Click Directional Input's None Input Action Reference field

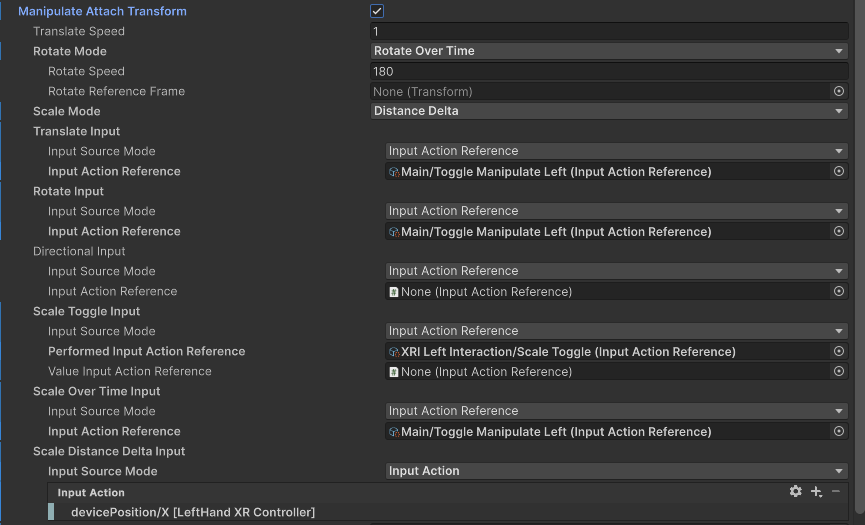(x=607, y=291)
